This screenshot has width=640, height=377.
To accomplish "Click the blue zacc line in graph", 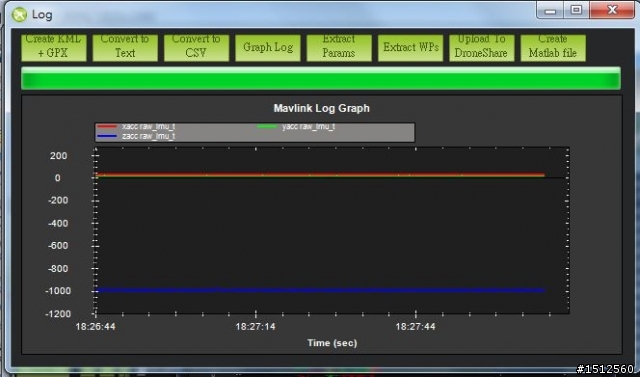I will click(320, 291).
